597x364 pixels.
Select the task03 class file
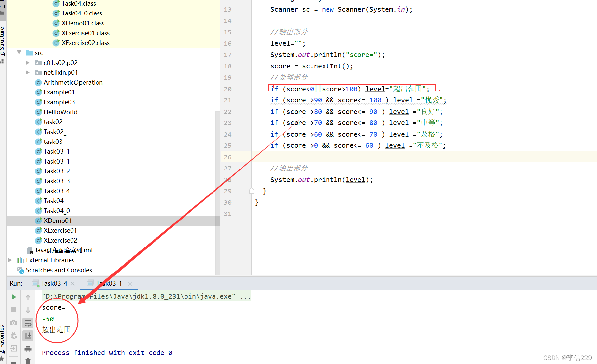[53, 142]
